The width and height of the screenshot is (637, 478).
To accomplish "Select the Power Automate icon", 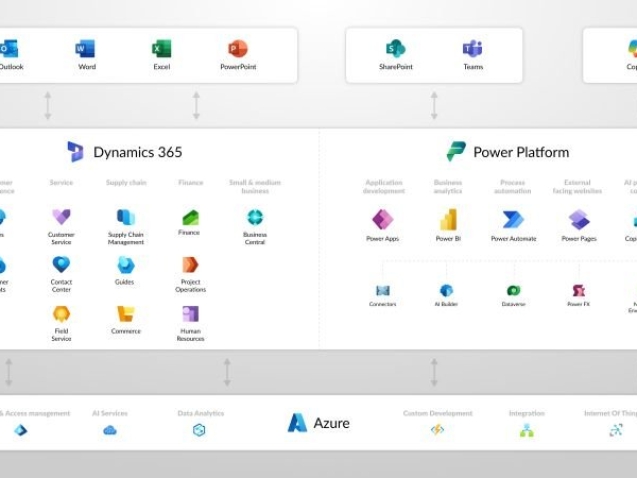I will pos(513,220).
